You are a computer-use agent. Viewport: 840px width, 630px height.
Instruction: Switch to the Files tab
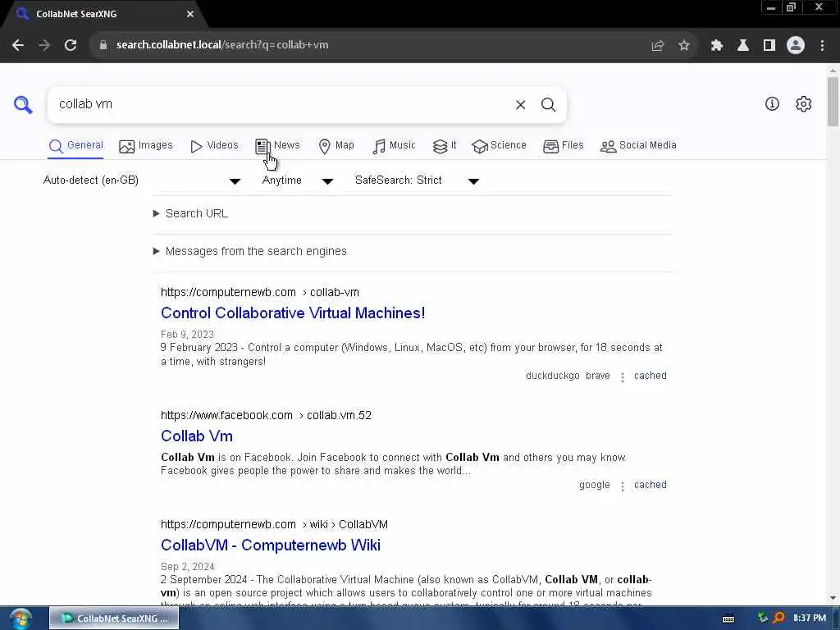(563, 146)
